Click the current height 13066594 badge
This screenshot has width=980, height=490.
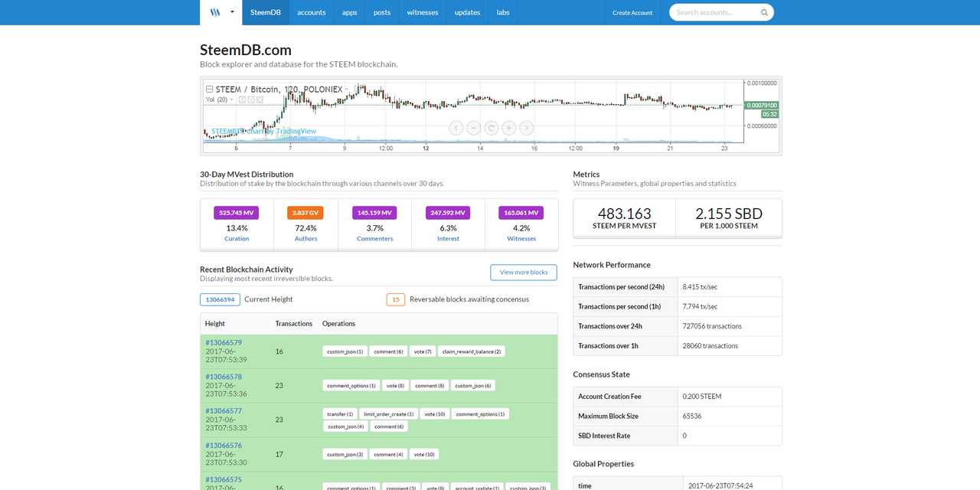(x=220, y=299)
